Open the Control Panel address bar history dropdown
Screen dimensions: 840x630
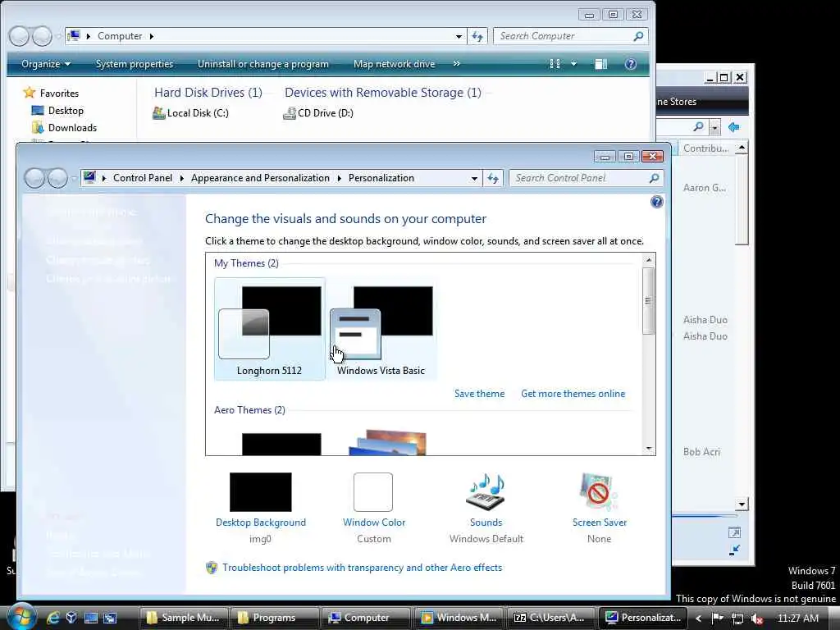pyautogui.click(x=474, y=178)
